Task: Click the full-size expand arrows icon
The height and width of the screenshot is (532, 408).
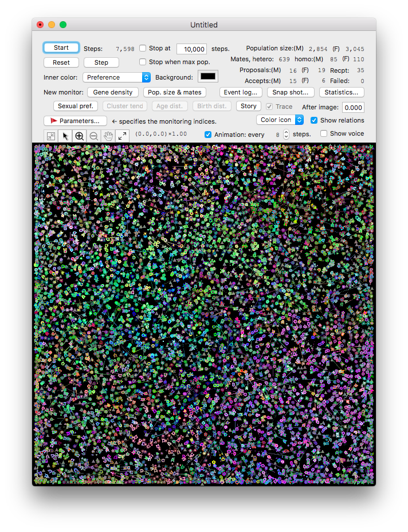Action: point(122,136)
